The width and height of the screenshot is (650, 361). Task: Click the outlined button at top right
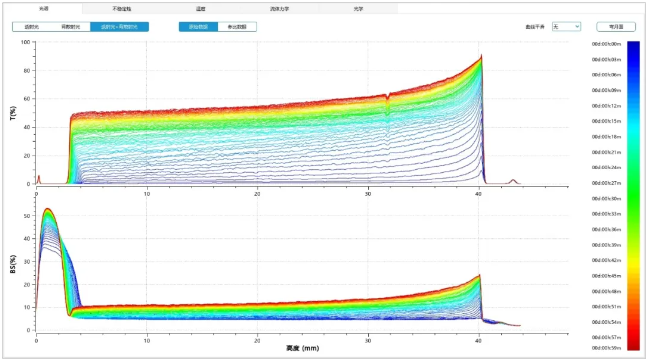[x=616, y=27]
